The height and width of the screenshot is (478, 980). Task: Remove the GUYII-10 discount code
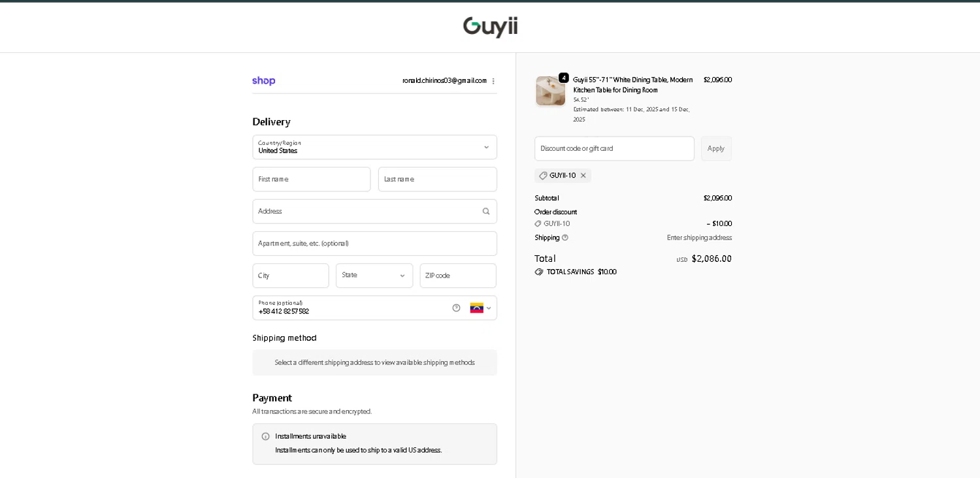pyautogui.click(x=583, y=176)
